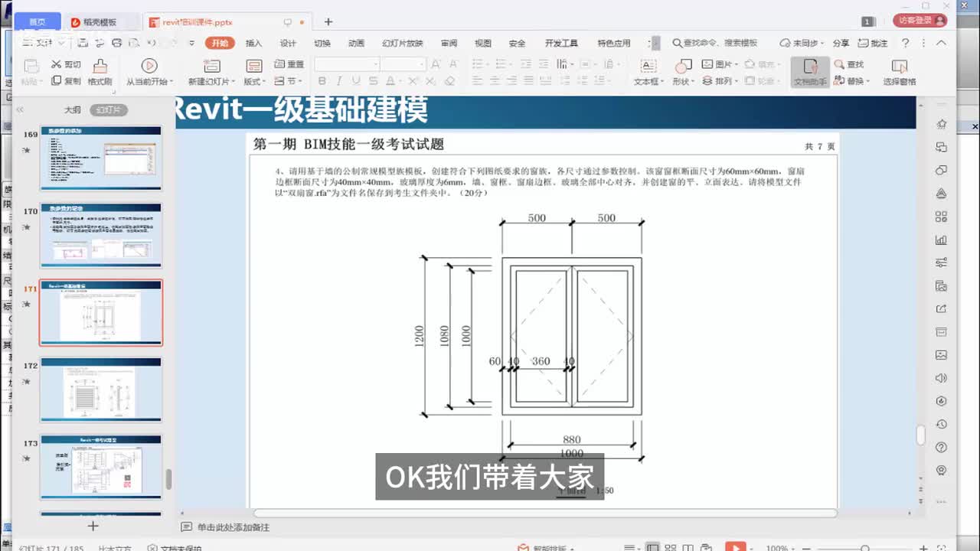Open the Layout (版式) icon
Viewport: 980px width, 551px height.
coord(253,67)
